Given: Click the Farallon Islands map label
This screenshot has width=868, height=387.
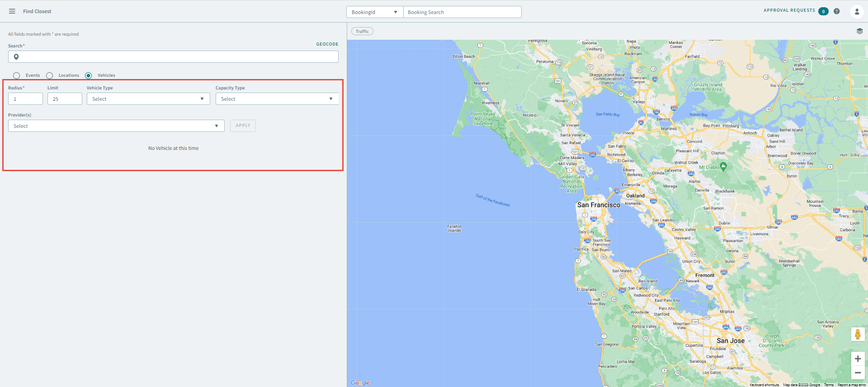Looking at the screenshot, I should 454,228.
